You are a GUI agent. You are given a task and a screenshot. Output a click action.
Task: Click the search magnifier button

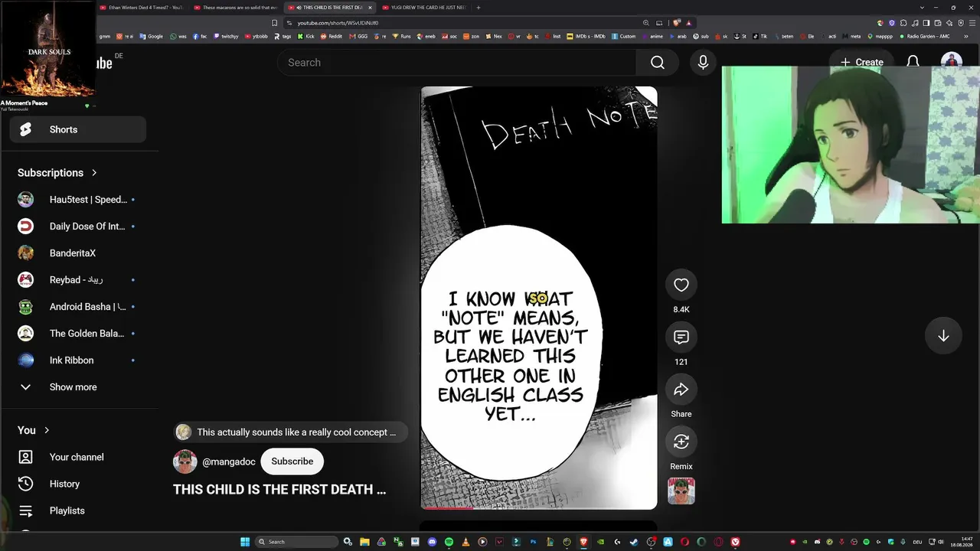click(658, 63)
